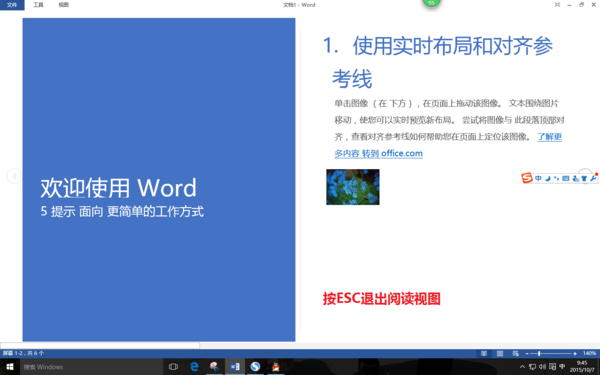This screenshot has width=600, height=375.
Task: Open Task View on the taskbar
Action: tap(173, 367)
